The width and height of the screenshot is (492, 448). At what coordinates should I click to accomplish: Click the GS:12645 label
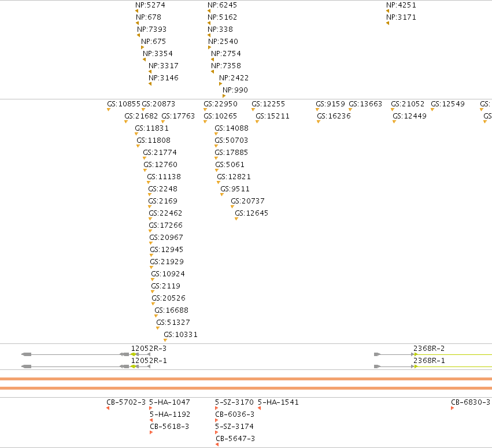[x=251, y=213]
